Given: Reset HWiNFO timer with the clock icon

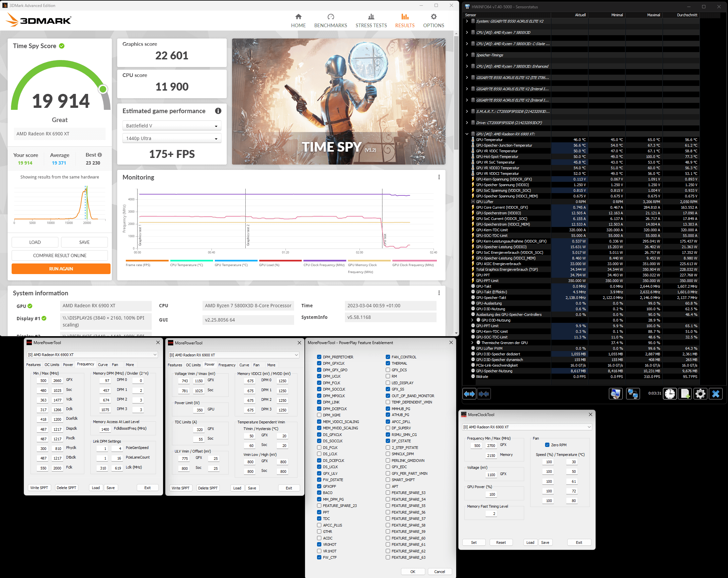Looking at the screenshot, I should tap(670, 394).
